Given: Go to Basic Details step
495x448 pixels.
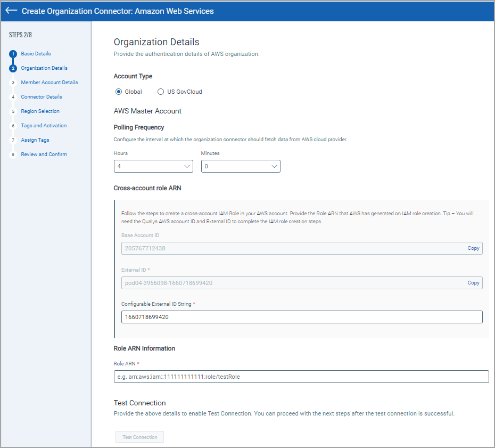Looking at the screenshot, I should coord(36,54).
